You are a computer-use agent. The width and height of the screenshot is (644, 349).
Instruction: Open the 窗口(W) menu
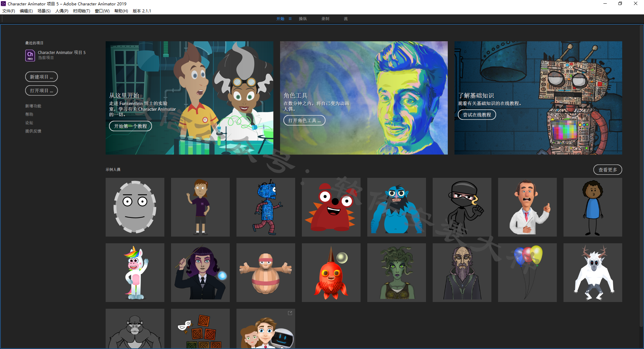click(102, 11)
